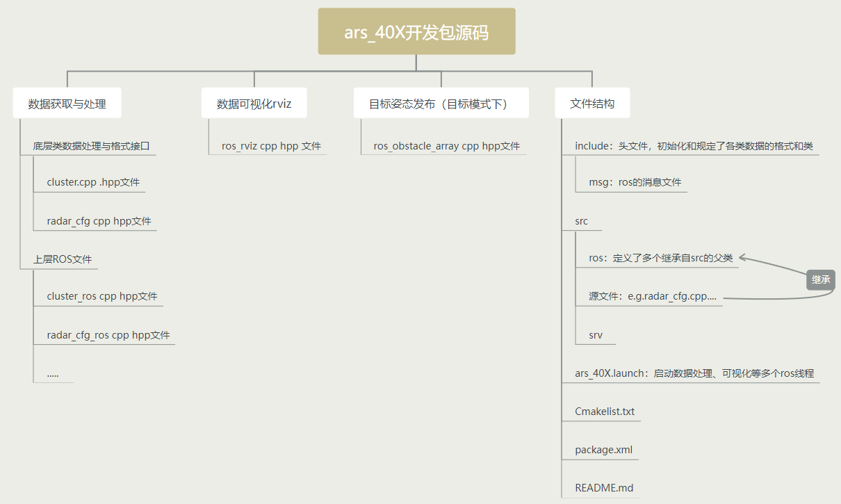Viewport: 841px width, 504px height.
Task: Click the radar_cfg cpp hpp文件 node
Action: (x=95, y=220)
